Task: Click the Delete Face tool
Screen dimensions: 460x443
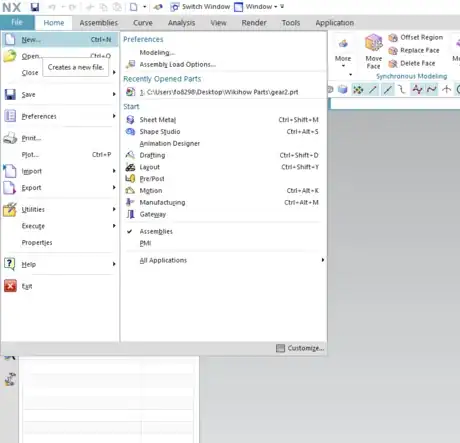Action: (x=412, y=63)
